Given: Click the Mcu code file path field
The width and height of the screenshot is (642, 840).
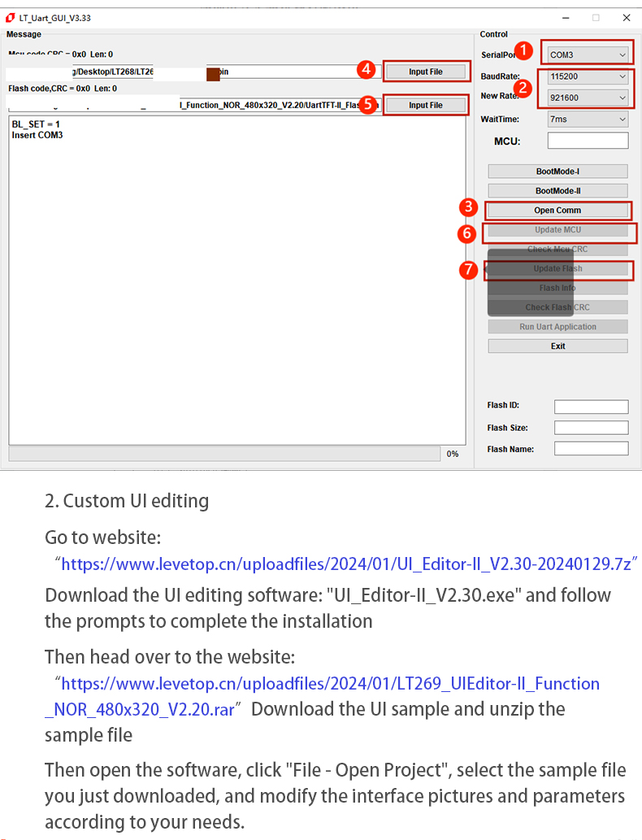Looking at the screenshot, I should [x=194, y=72].
